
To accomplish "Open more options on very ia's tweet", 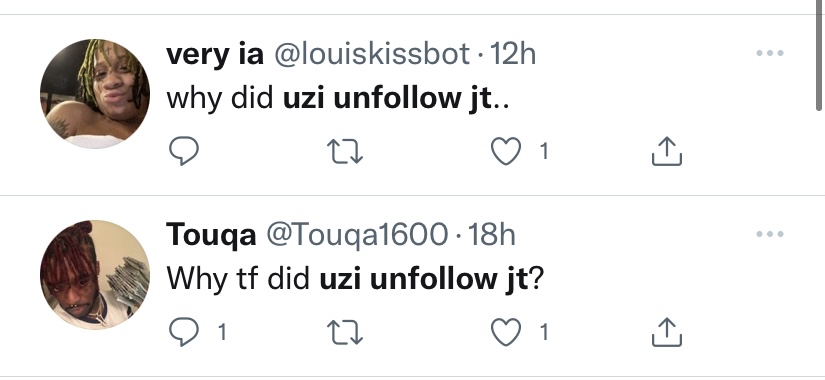I will click(x=770, y=53).
